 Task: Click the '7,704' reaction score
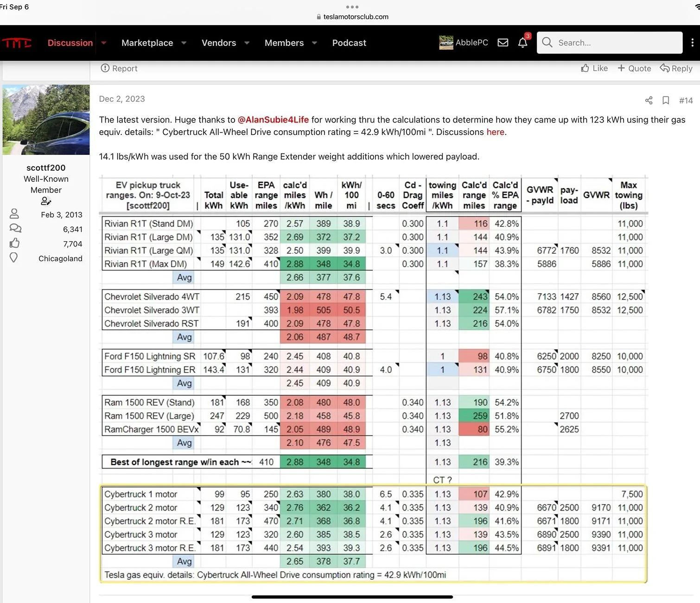73,244
